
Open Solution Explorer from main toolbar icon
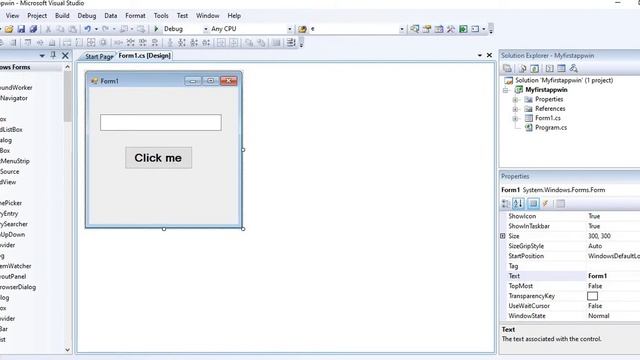pyautogui.click(x=415, y=29)
